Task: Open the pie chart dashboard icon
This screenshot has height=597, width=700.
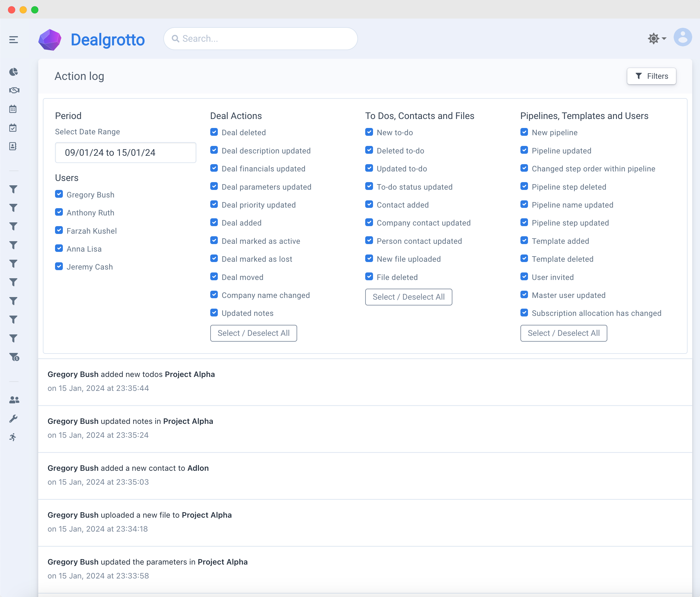Action: point(14,72)
